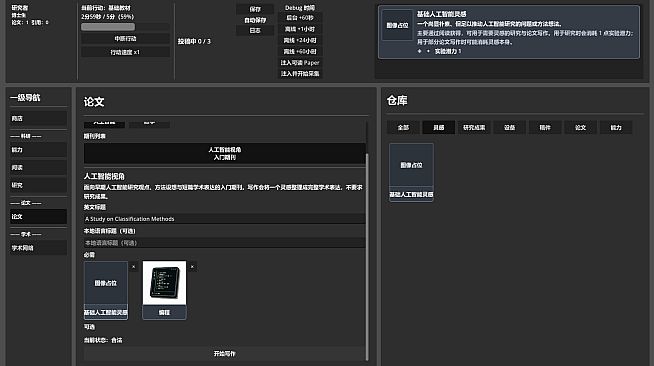Click the 人工智能视角 heading in paper details
The image size is (654, 366).
click(104, 176)
